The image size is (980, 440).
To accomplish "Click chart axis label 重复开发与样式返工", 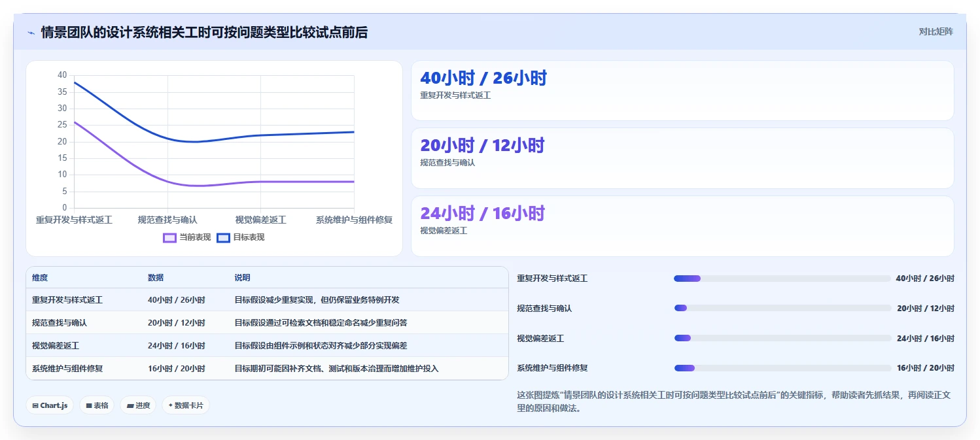I will click(74, 220).
